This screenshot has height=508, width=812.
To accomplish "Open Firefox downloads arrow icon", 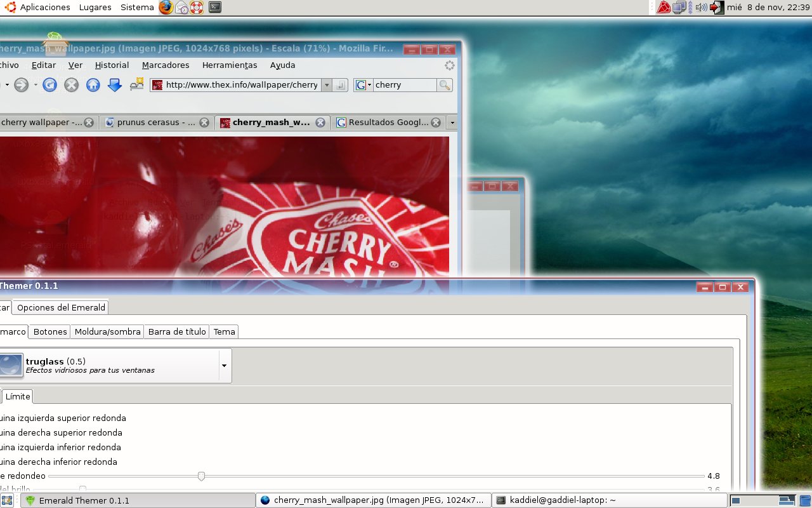I will pos(115,84).
